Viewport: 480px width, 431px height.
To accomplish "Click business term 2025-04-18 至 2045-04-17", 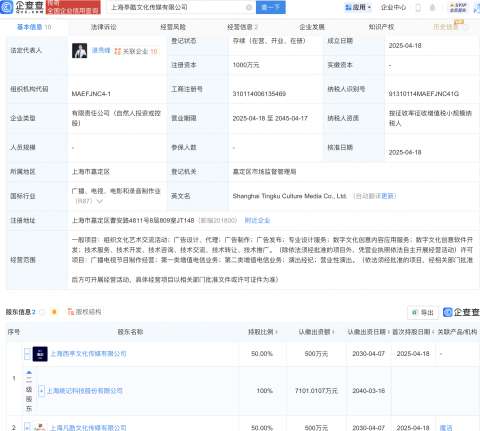I will 270,118.
